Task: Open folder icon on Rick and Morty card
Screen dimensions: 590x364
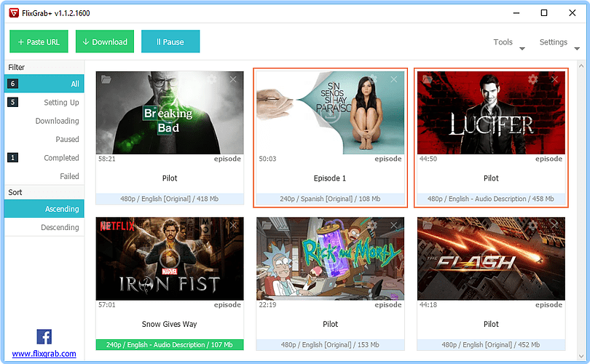Action: click(x=267, y=225)
